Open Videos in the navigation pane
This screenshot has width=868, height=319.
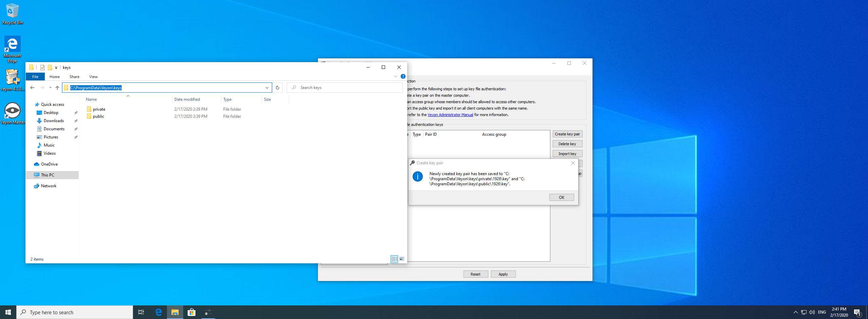50,153
